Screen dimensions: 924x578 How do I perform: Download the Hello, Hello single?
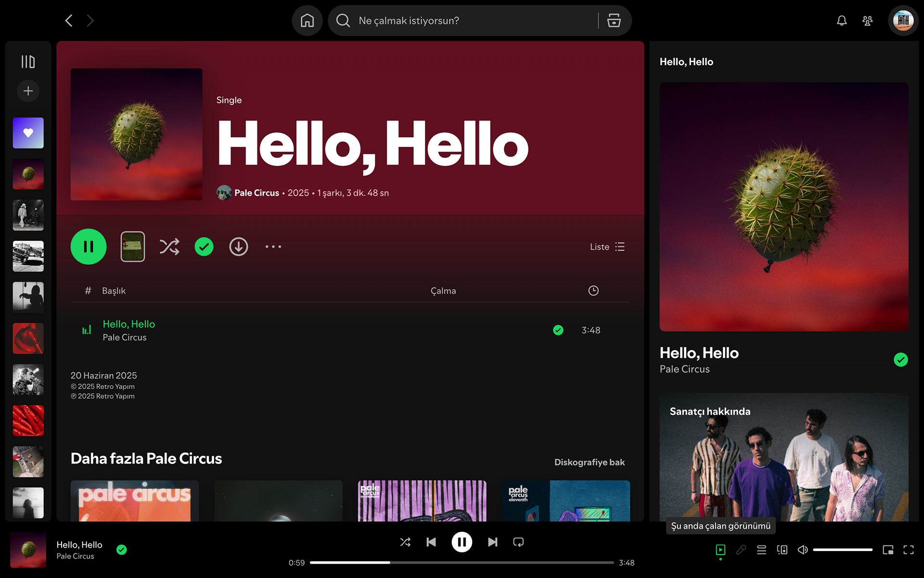[238, 247]
